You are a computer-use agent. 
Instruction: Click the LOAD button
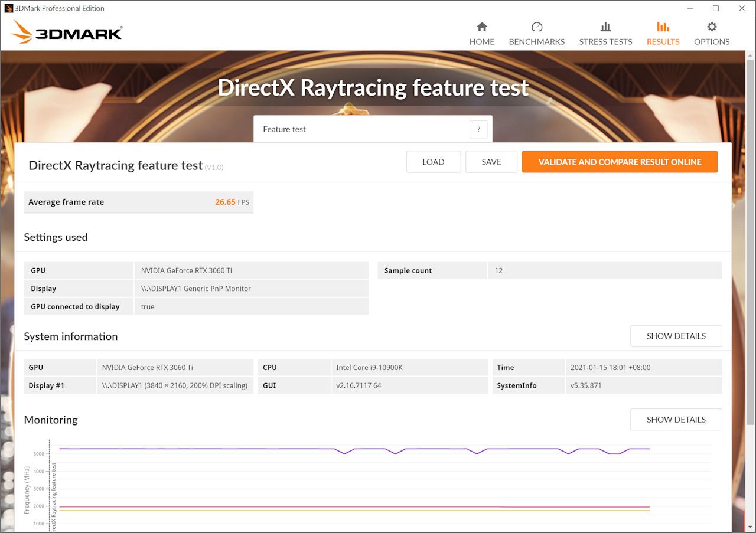434,162
